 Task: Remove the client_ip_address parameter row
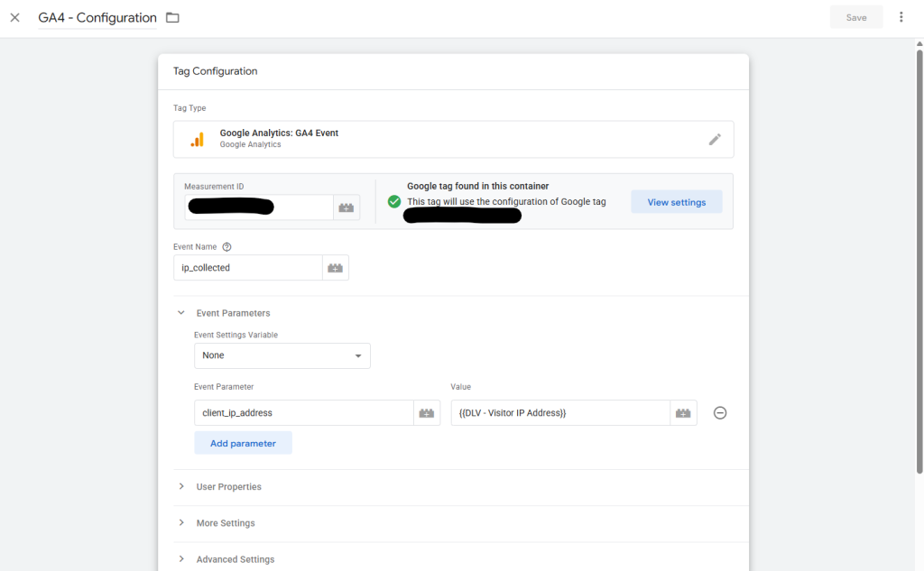point(720,413)
